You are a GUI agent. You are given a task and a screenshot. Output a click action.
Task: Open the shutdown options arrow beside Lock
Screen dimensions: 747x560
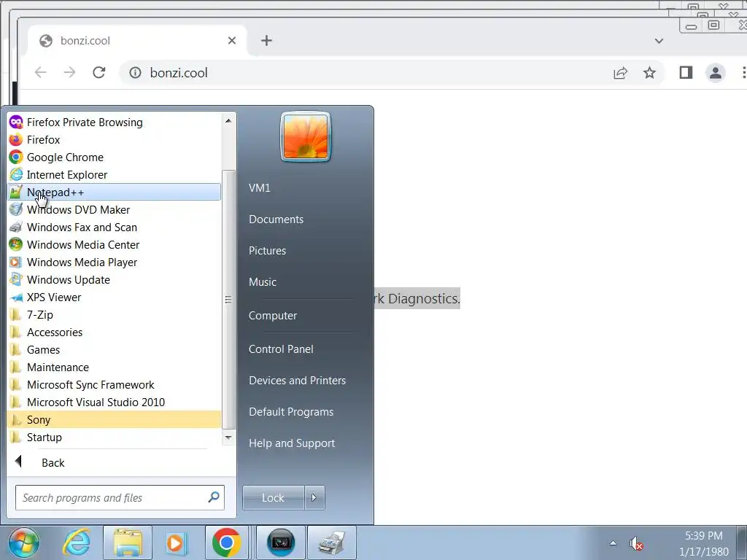pos(314,497)
